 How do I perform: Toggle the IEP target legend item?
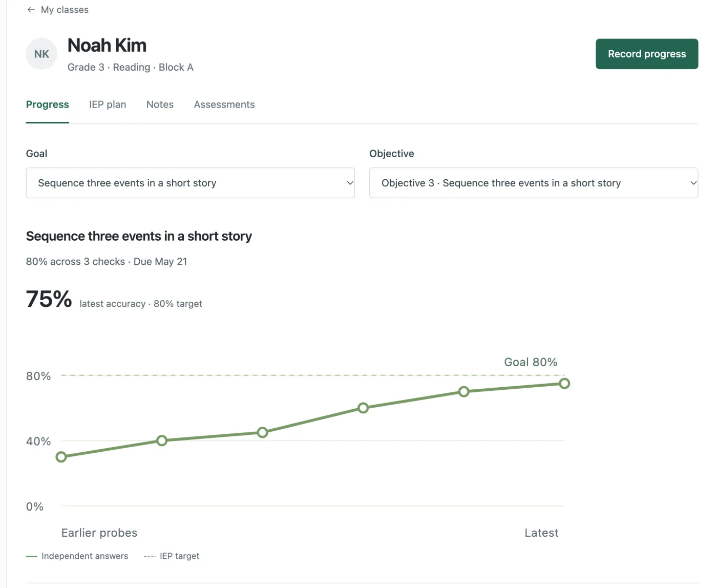(172, 556)
